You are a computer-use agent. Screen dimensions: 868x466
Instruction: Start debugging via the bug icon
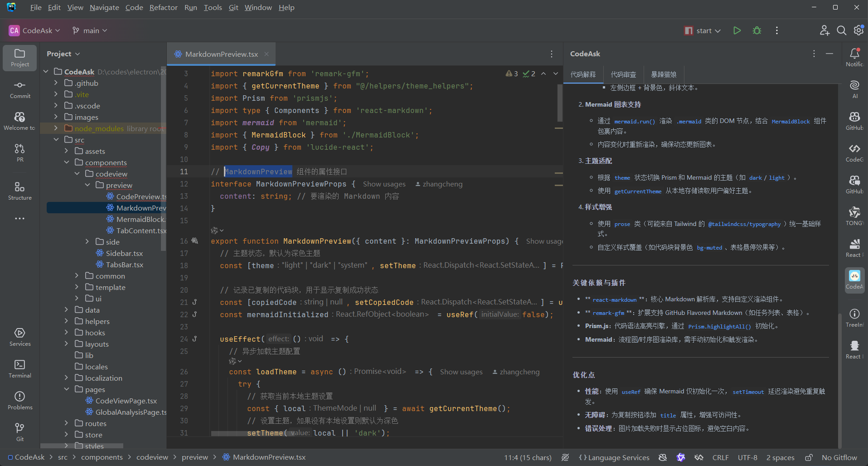tap(756, 30)
